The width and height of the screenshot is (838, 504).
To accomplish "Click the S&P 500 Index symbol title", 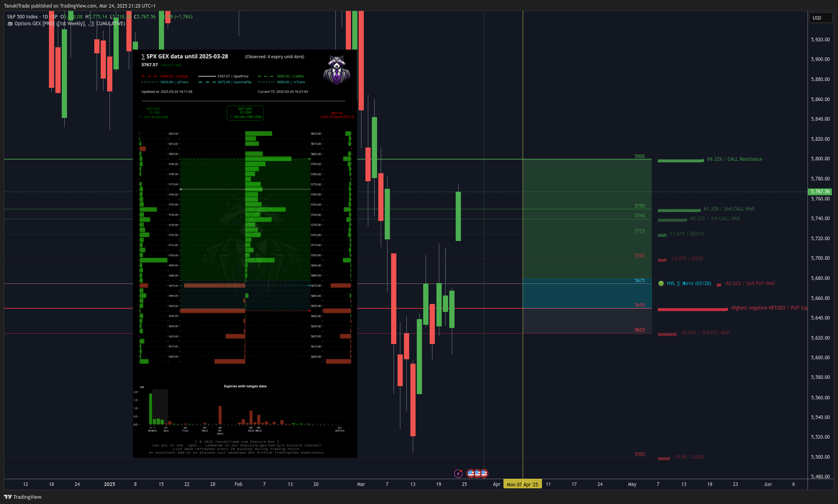I will point(22,17).
